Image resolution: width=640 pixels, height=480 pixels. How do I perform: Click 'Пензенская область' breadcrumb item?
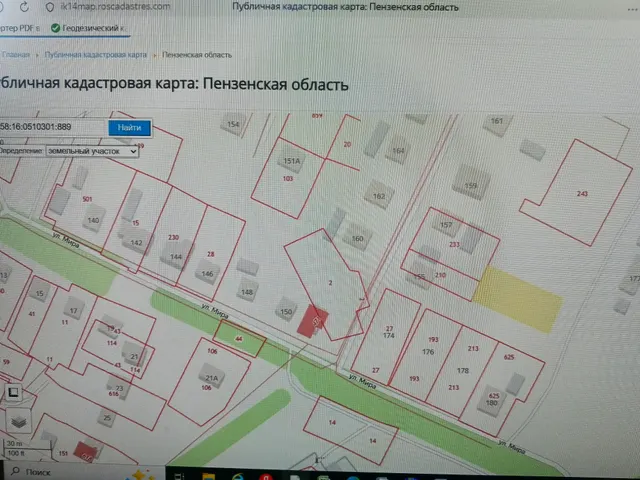tap(197, 55)
